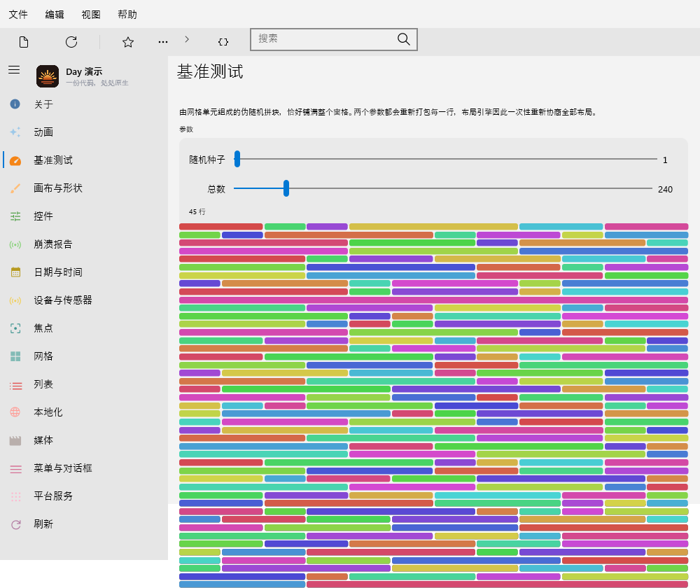Select the 控件 sliders icon

tap(15, 216)
